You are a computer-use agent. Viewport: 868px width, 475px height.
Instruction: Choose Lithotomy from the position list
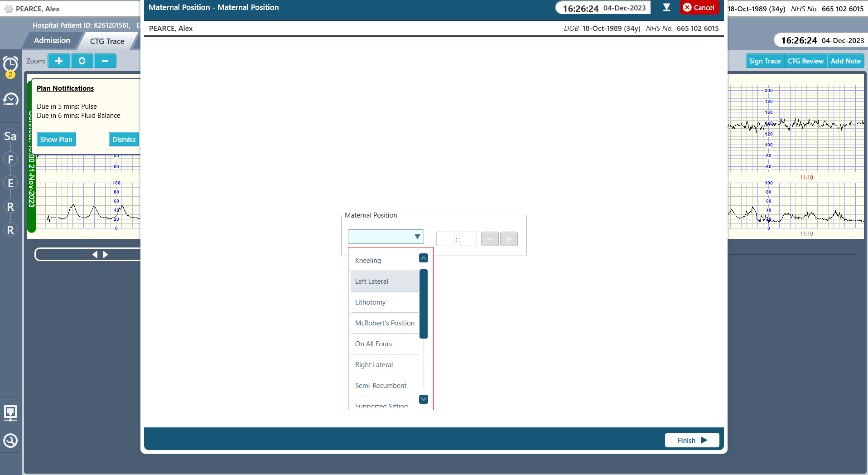pyautogui.click(x=385, y=302)
